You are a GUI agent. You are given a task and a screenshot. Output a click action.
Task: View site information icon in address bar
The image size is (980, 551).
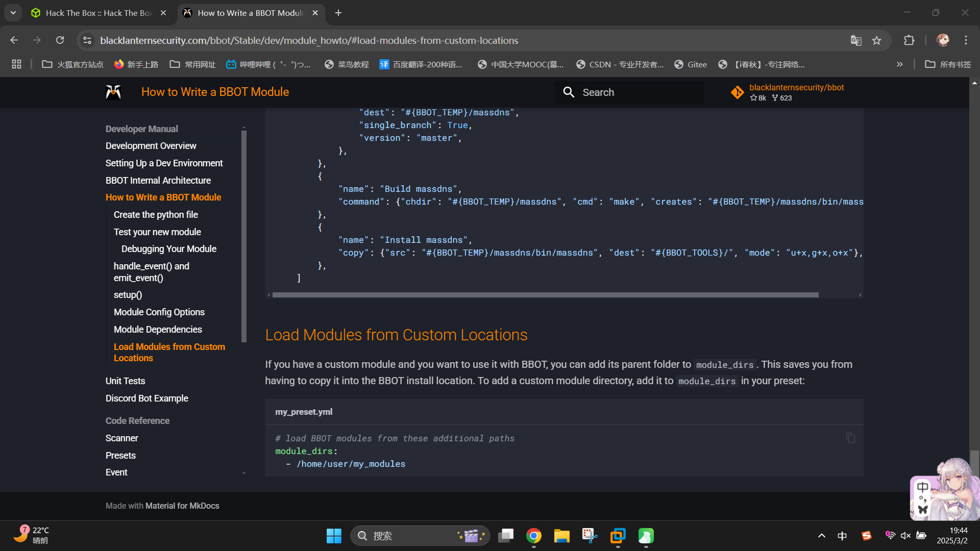[x=87, y=40]
